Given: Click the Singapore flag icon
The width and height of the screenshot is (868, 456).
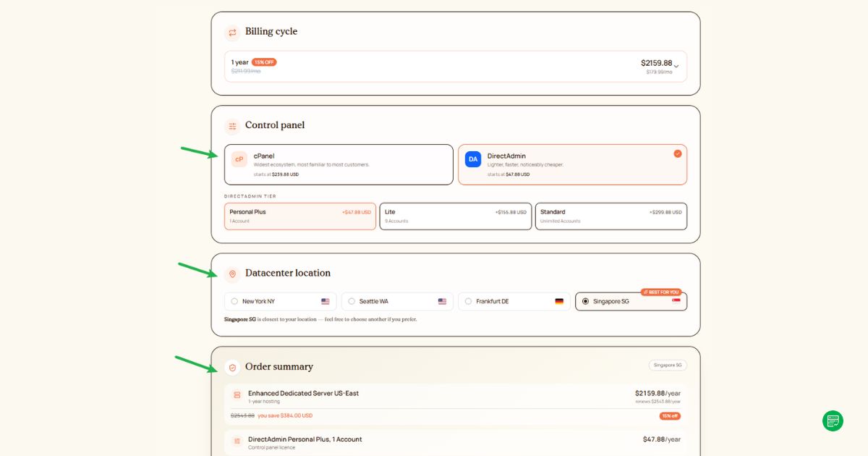Looking at the screenshot, I should coord(676,300).
